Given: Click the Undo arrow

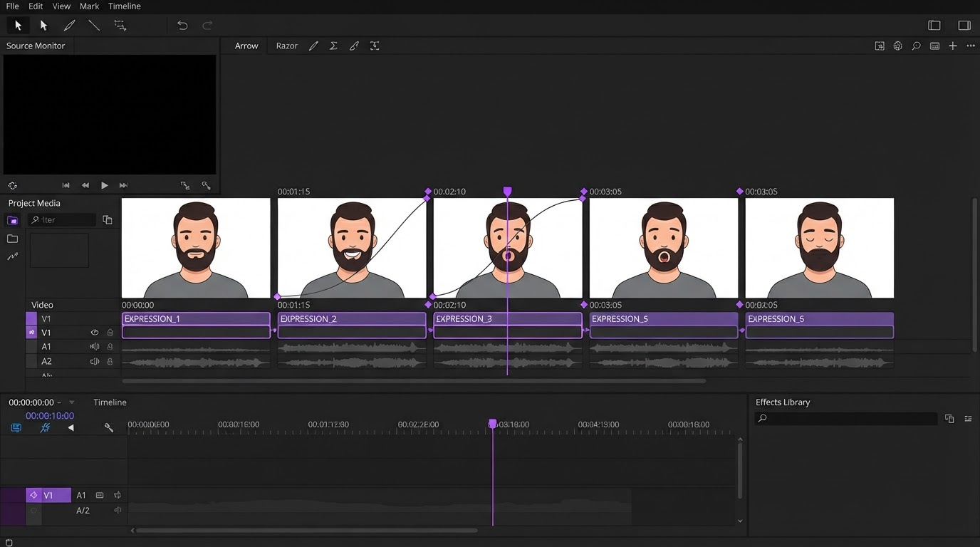Looking at the screenshot, I should point(182,26).
